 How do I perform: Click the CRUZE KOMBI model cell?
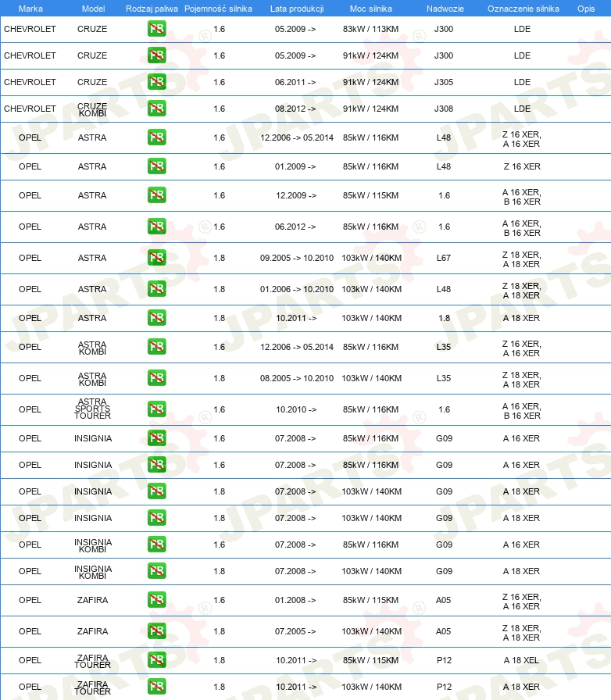pos(92,109)
